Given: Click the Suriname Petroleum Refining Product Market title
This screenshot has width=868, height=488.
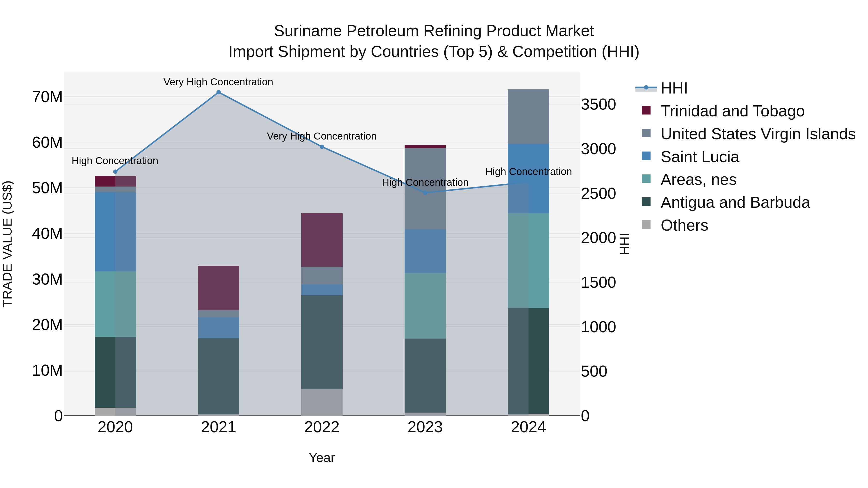Looking at the screenshot, I should click(x=434, y=31).
